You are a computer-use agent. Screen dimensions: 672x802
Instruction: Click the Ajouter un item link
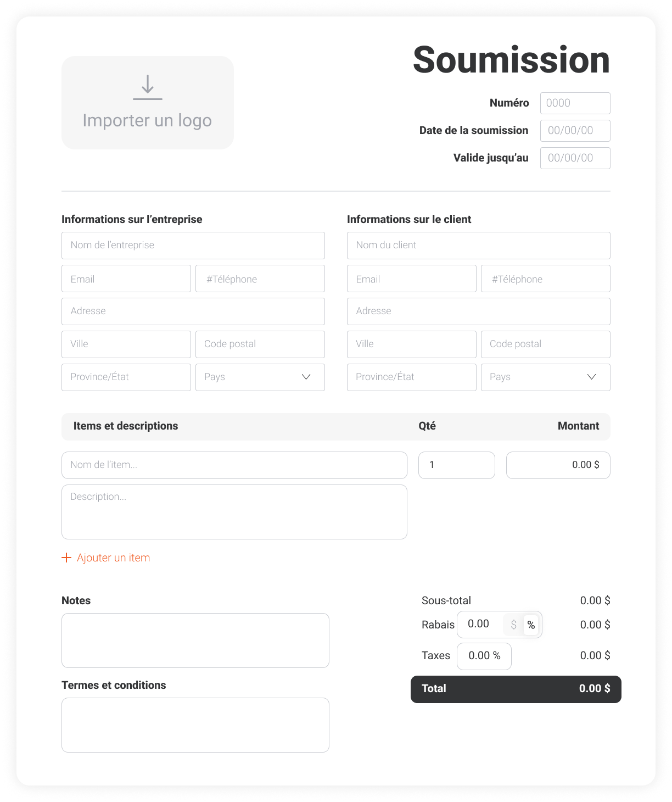pos(113,558)
